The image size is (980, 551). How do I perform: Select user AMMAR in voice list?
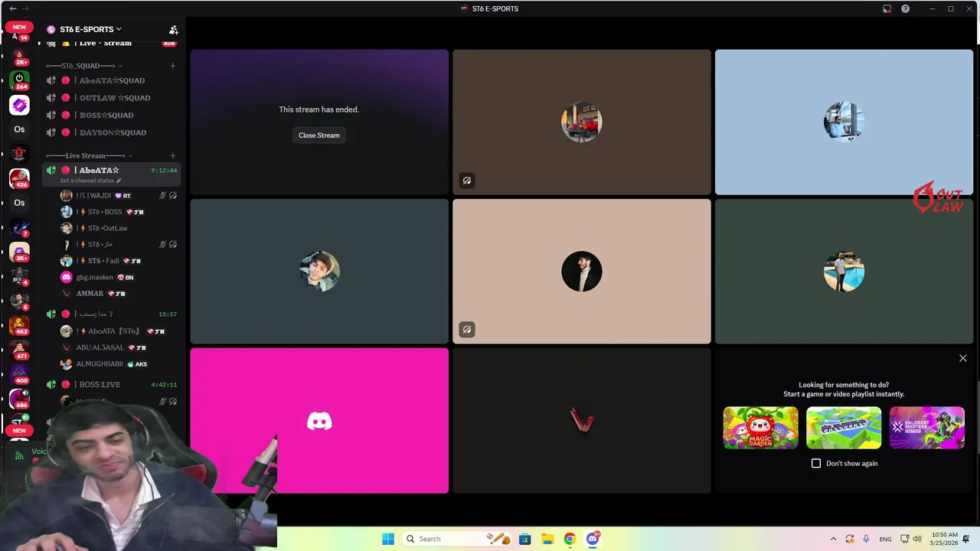pos(119,293)
